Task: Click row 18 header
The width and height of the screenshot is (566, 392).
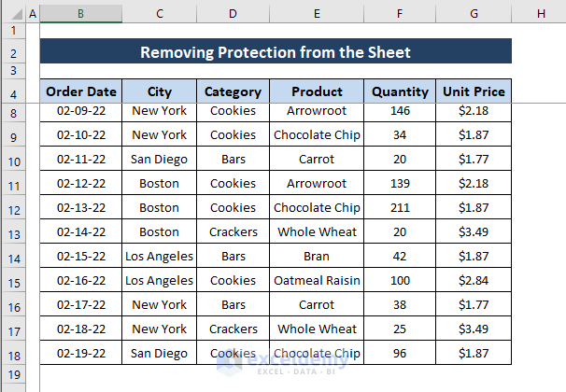Action: [x=13, y=356]
